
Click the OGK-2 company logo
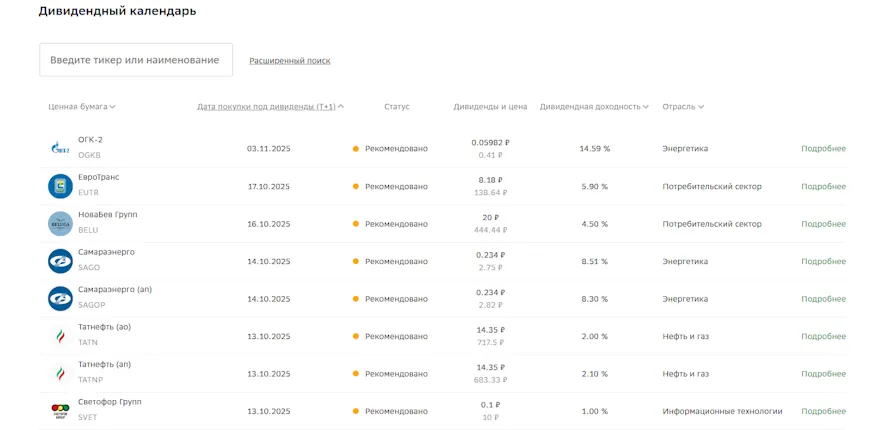point(60,149)
